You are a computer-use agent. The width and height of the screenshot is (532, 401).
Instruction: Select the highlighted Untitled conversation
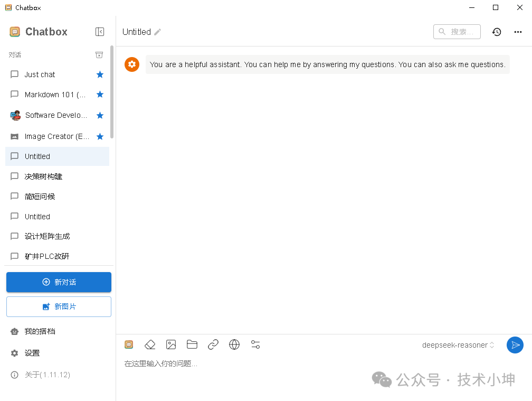[x=57, y=156]
